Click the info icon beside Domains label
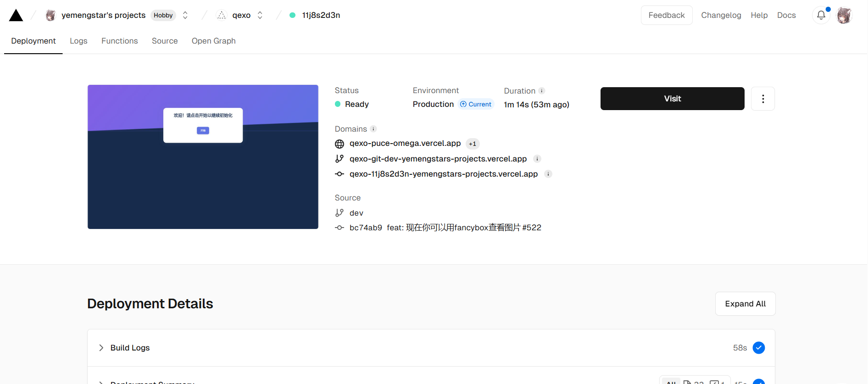Image resolution: width=868 pixels, height=384 pixels. pos(373,129)
